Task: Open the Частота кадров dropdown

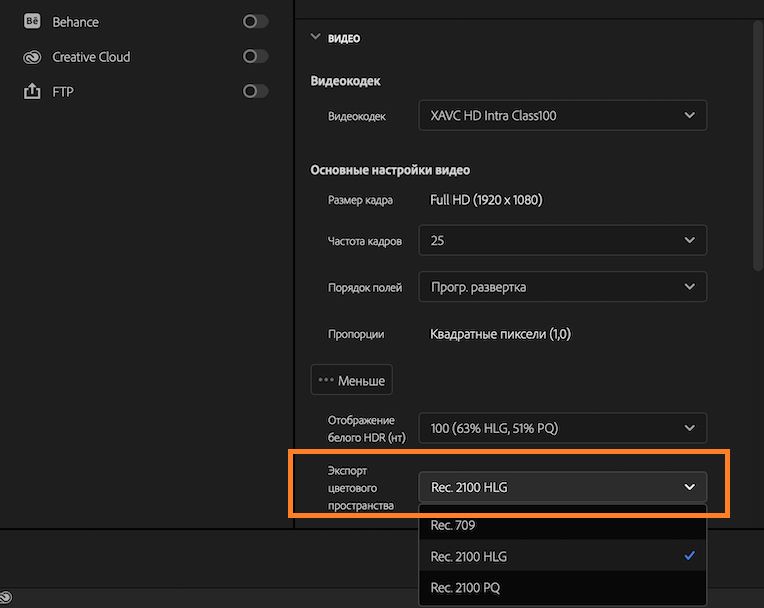Action: [x=562, y=241]
